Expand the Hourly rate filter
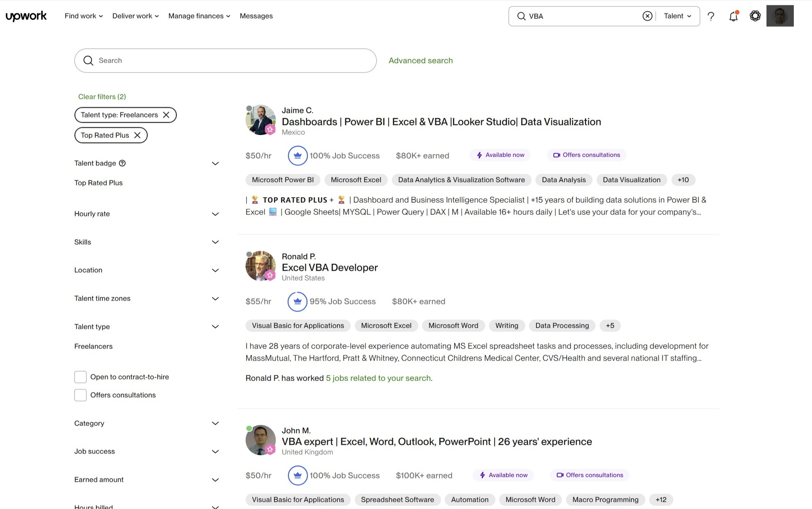The height and width of the screenshot is (509, 812). (x=215, y=214)
